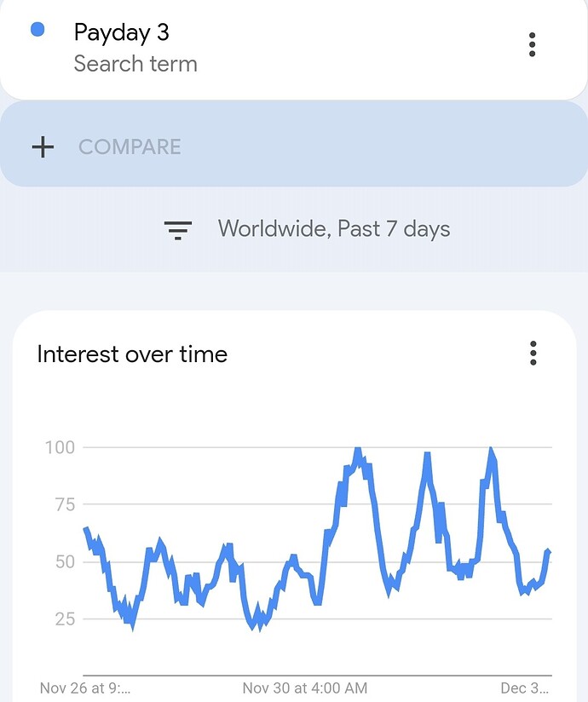
Task: Click the Nov 26 axis label
Action: [85, 688]
